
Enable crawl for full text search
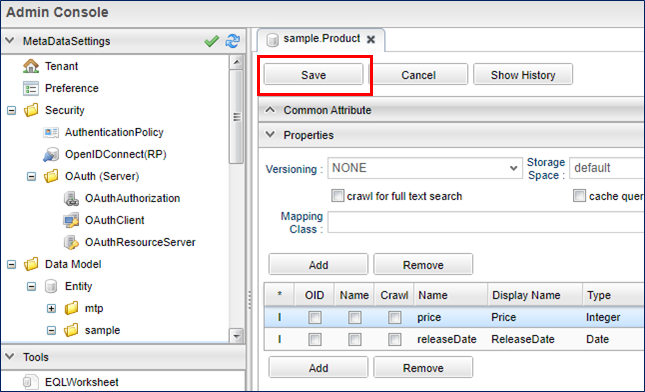[x=337, y=196]
